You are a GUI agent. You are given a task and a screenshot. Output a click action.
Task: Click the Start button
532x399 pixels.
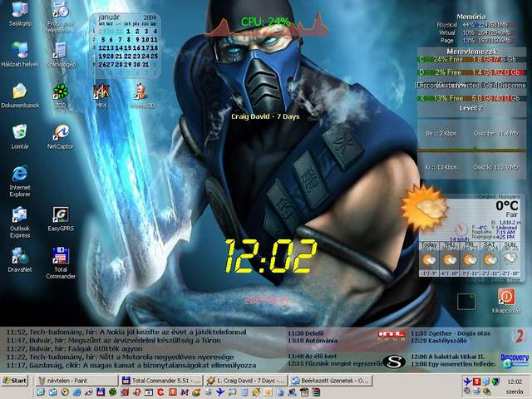[x=14, y=381]
